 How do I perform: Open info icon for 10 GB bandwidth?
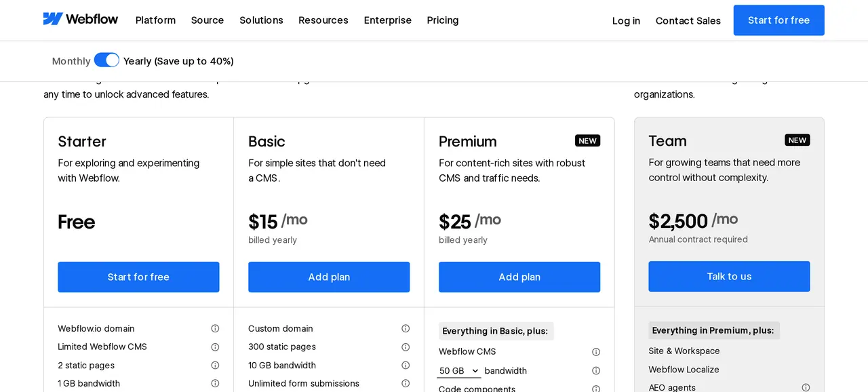(406, 365)
